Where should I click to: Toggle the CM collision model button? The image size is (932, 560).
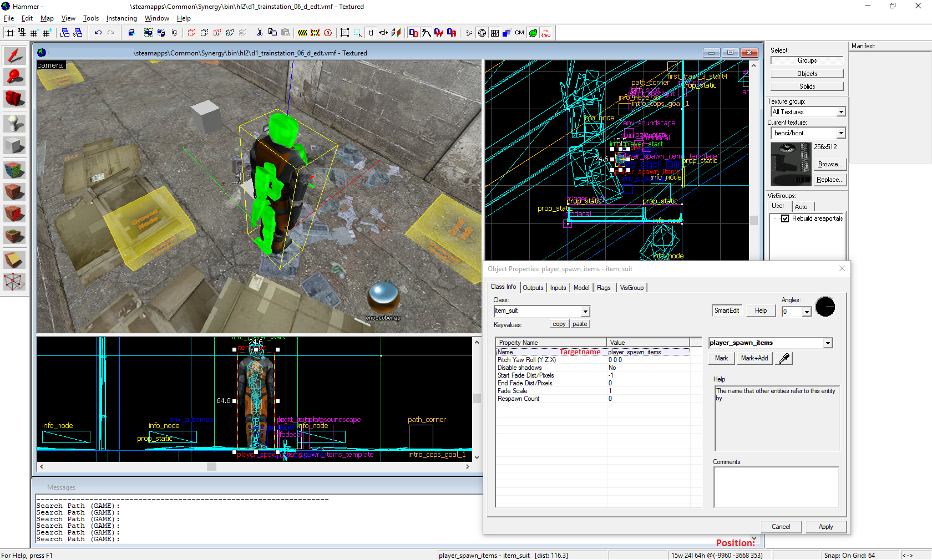pos(519,33)
